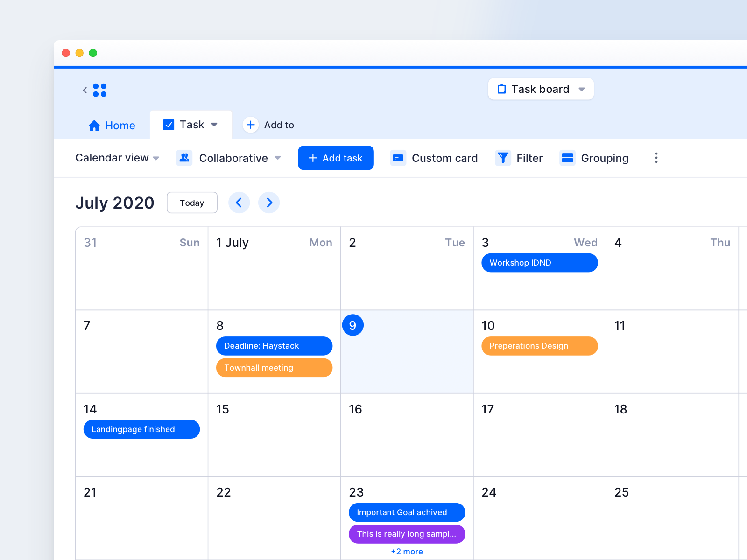Open the three-dot overflow menu
This screenshot has height=560, width=747.
(x=656, y=158)
